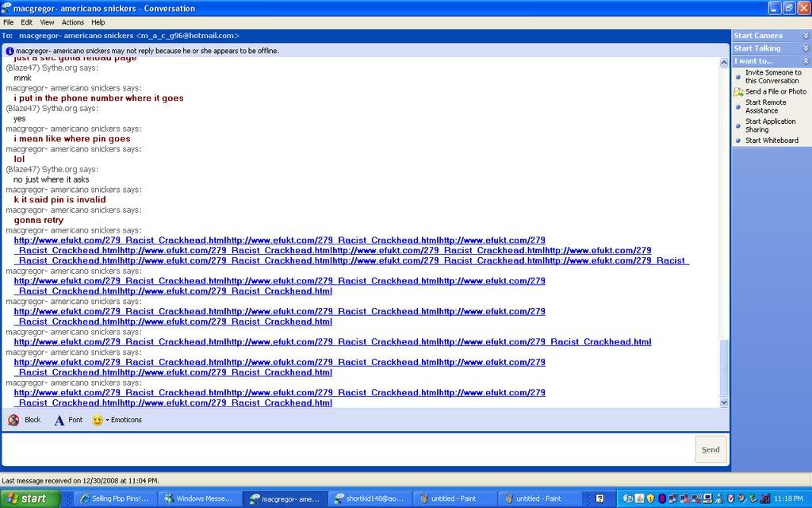The width and height of the screenshot is (812, 508).
Task: Switch to Selling Pbp Pins Internet Explorer window
Action: (115, 498)
